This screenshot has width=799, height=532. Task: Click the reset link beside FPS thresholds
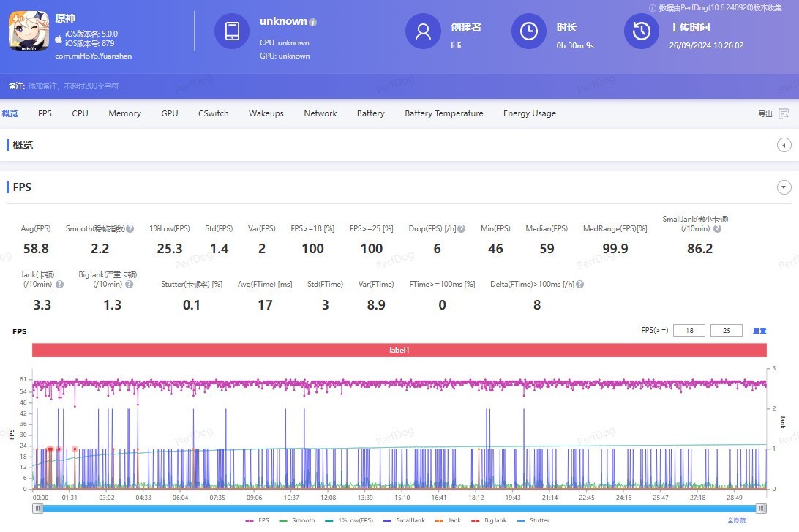click(x=759, y=331)
